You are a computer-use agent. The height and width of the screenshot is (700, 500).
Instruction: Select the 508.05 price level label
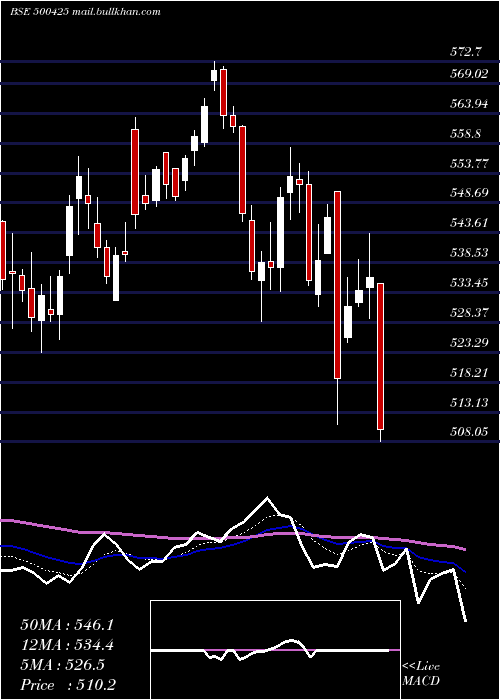pos(469,432)
